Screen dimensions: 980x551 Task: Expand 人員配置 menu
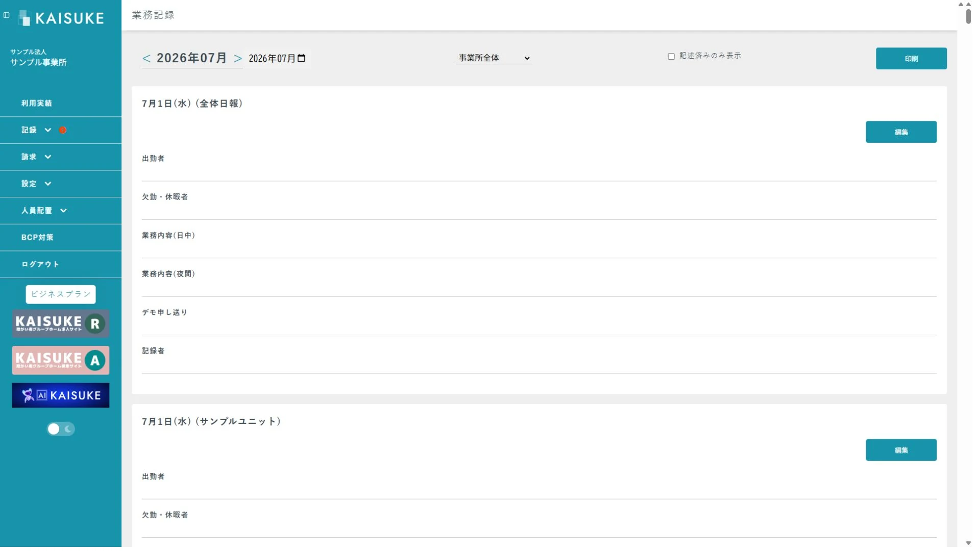tap(61, 211)
